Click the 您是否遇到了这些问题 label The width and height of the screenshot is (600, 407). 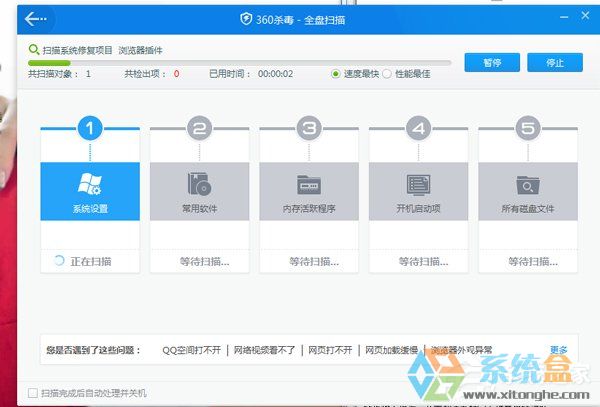[x=94, y=350]
